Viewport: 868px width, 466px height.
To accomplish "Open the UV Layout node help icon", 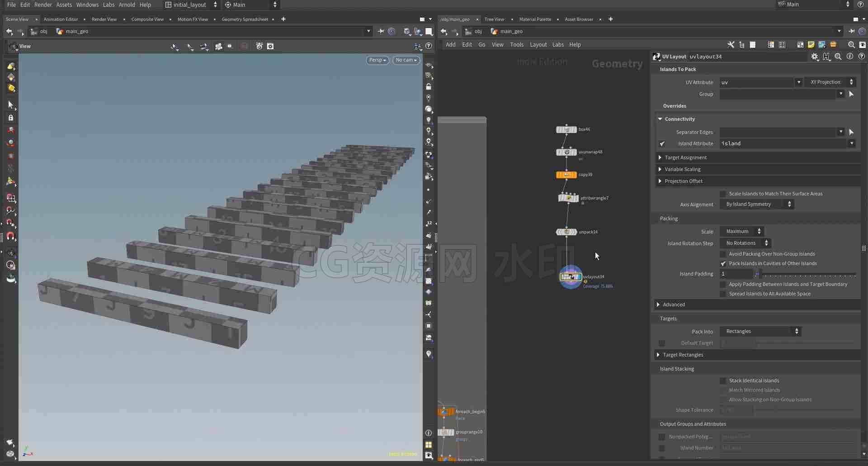I will point(862,57).
